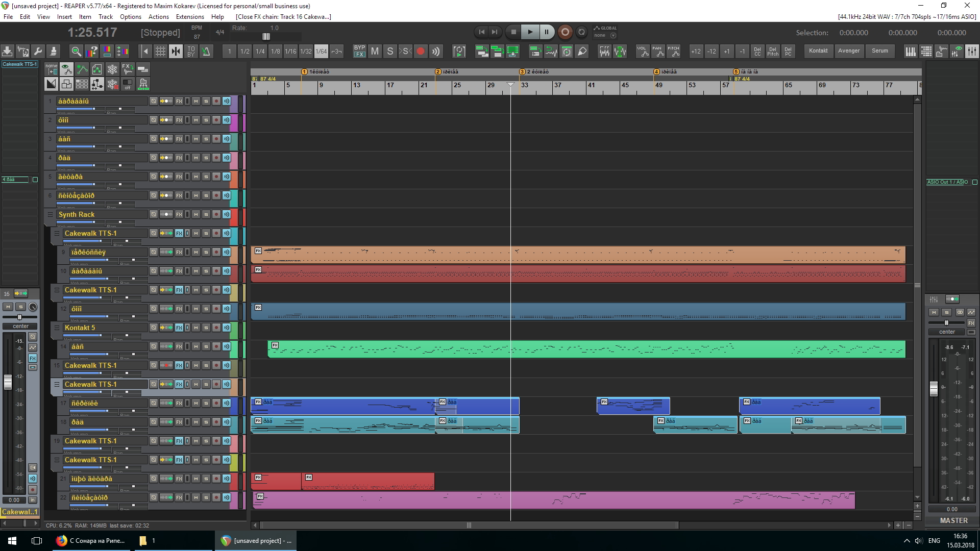The width and height of the screenshot is (980, 551).
Task: Open the Actions menu
Action: pyautogui.click(x=158, y=17)
